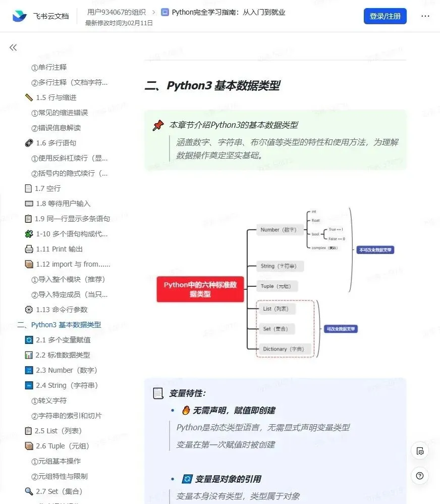The width and height of the screenshot is (440, 504).
Task: Click the 登录/注册 button
Action: tap(385, 16)
